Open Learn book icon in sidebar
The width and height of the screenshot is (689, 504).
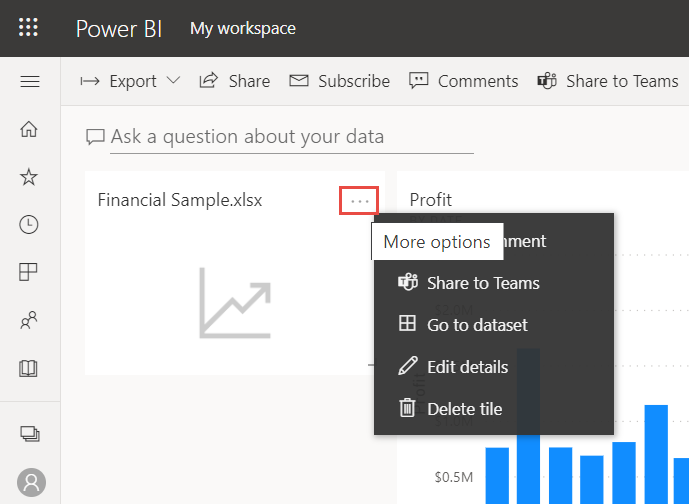tap(29, 369)
